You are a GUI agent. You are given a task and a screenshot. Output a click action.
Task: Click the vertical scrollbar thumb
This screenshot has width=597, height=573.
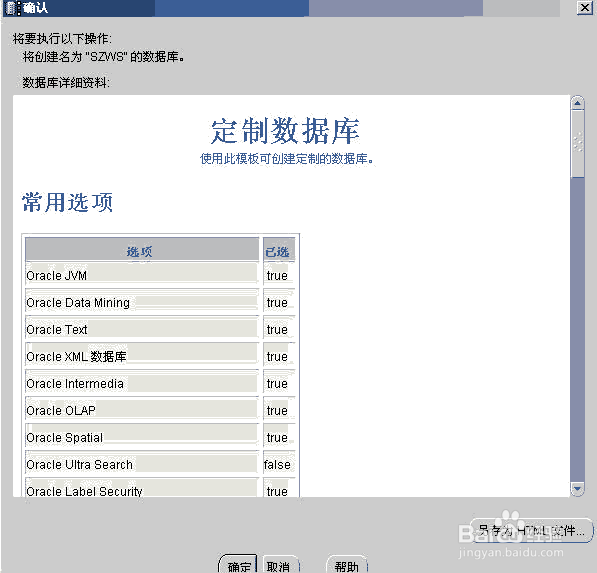point(578,144)
